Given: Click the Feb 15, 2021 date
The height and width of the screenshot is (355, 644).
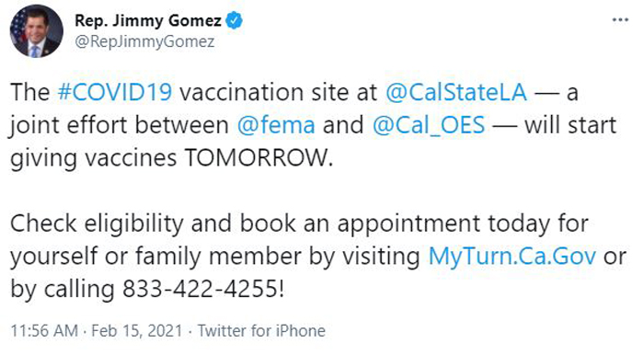Looking at the screenshot, I should point(137,331).
